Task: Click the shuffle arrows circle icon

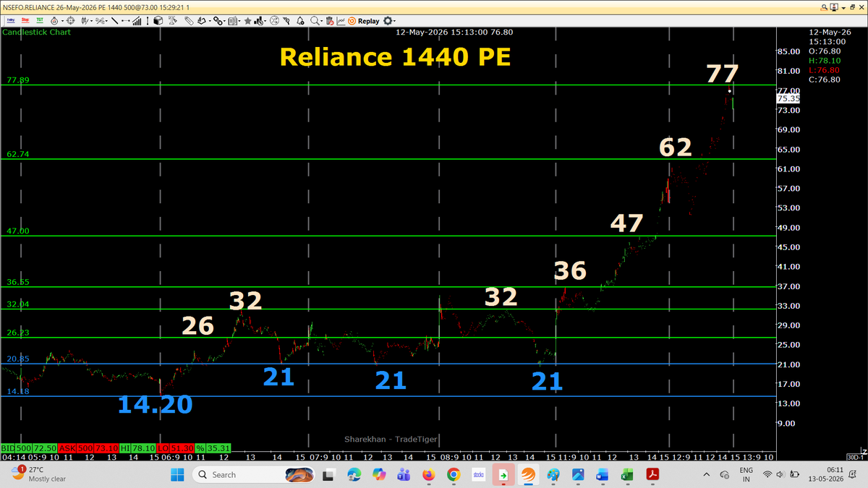Action: pyautogui.click(x=273, y=21)
